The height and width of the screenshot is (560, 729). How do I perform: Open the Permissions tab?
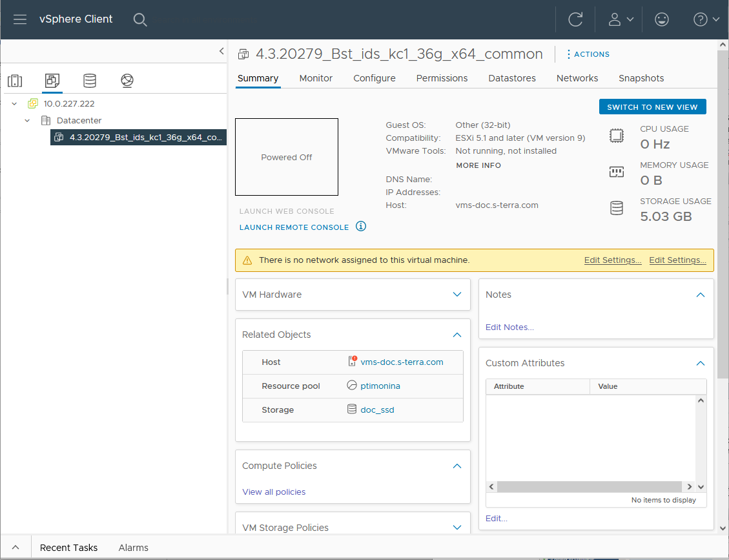442,78
